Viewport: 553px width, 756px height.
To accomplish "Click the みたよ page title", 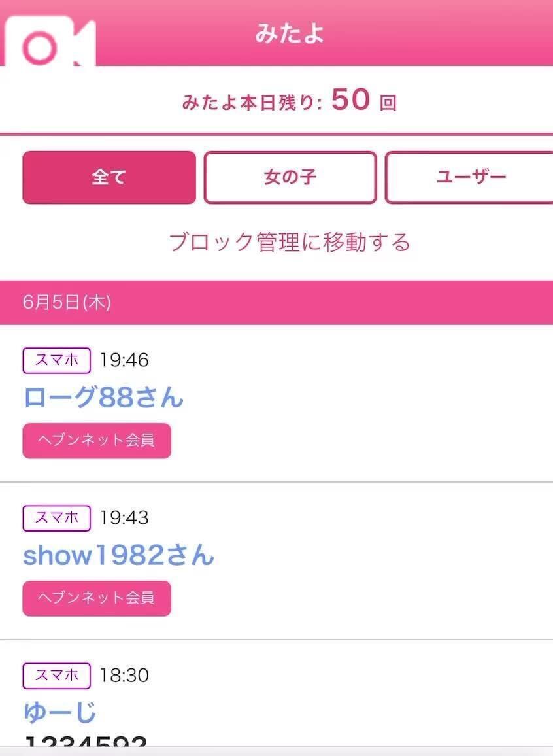I will tap(290, 33).
